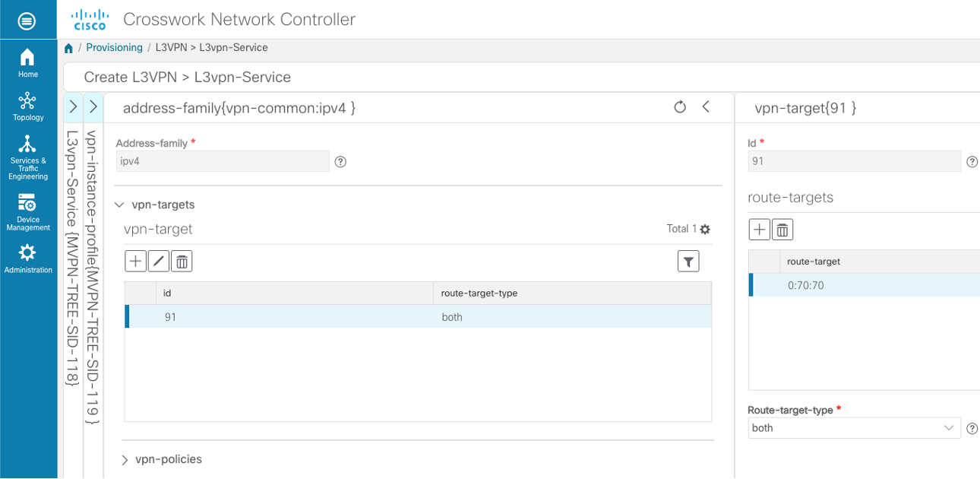Add a route-target in the vpn-target{91} panel
Screen dimensions: 980x479
(x=759, y=229)
